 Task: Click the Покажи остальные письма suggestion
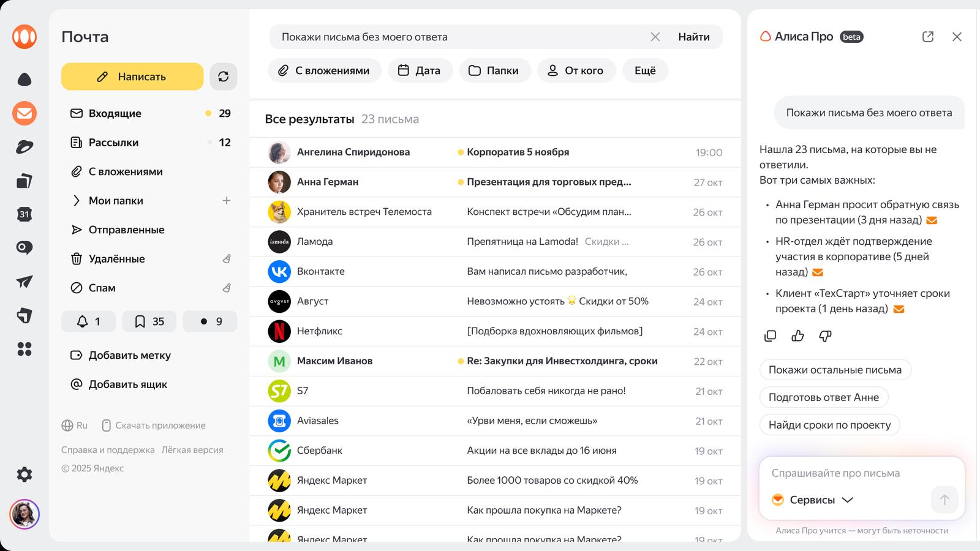(x=835, y=370)
